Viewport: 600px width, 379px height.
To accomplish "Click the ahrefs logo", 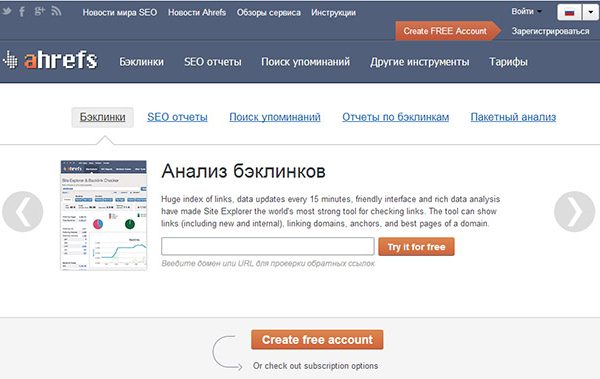I will [x=50, y=60].
